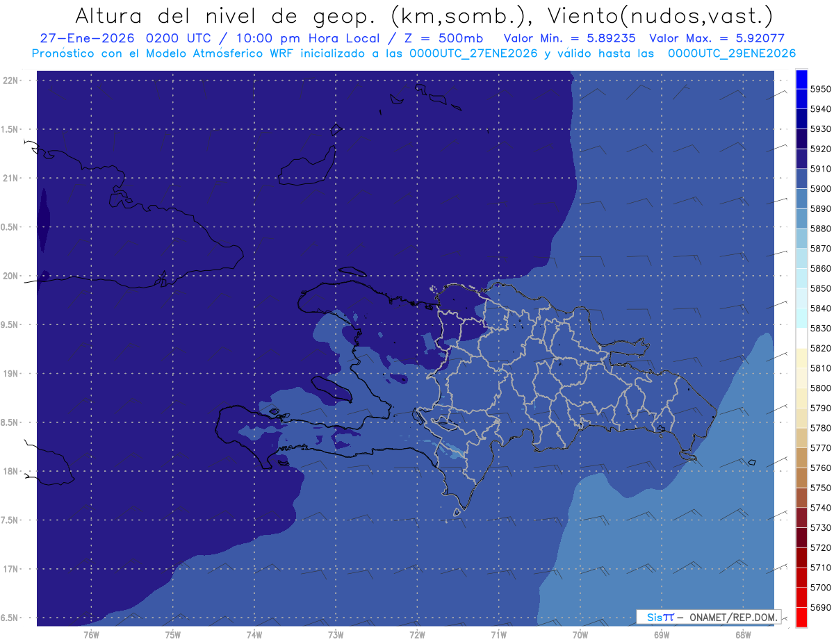The image size is (834, 644).
Task: Click the "5910" colorbar value
Action: pos(819,169)
